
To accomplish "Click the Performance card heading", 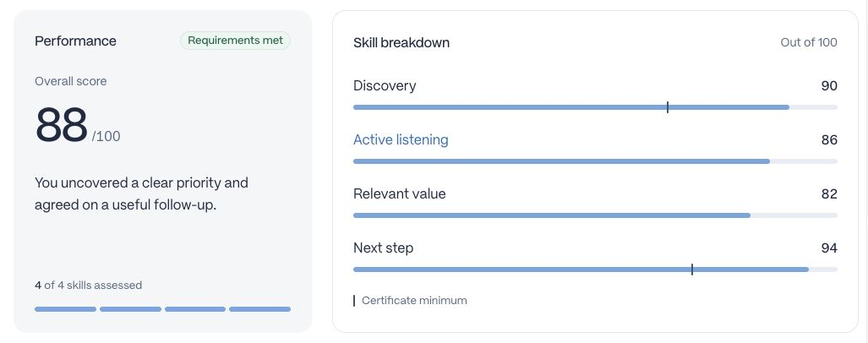I will coord(75,41).
